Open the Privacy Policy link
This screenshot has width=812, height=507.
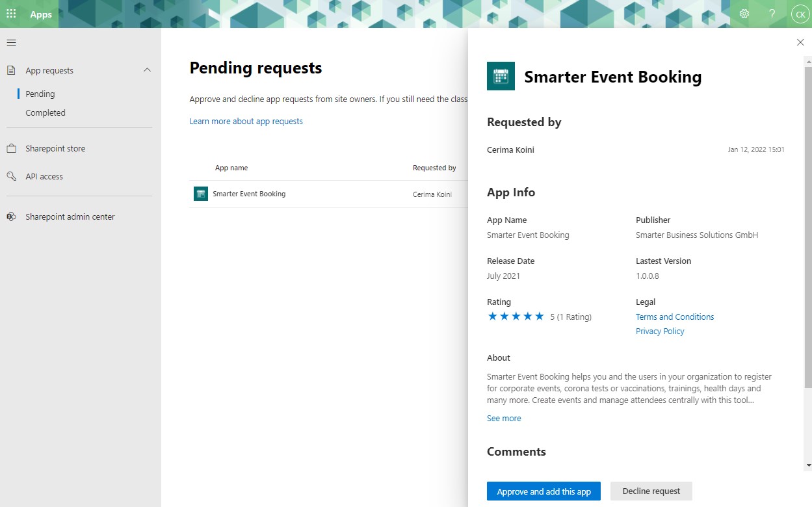point(660,331)
